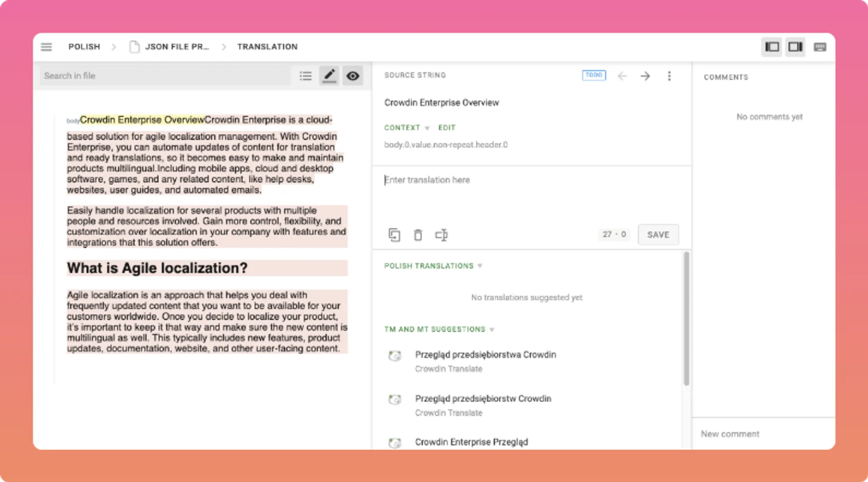Screen dimensions: 868x482
Task: Toggle the eye preview mode
Action: click(x=353, y=75)
